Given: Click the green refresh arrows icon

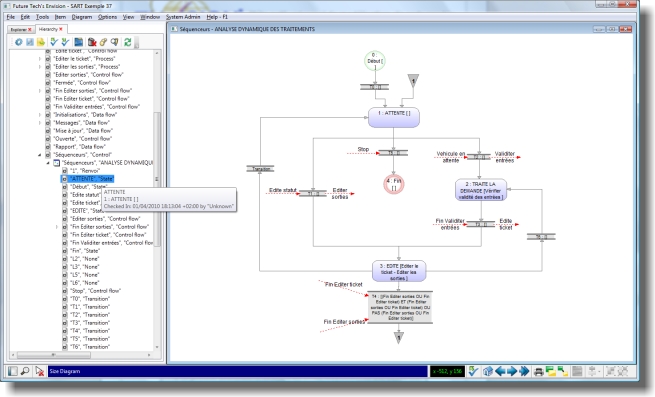Looking at the screenshot, I should pyautogui.click(x=127, y=42).
